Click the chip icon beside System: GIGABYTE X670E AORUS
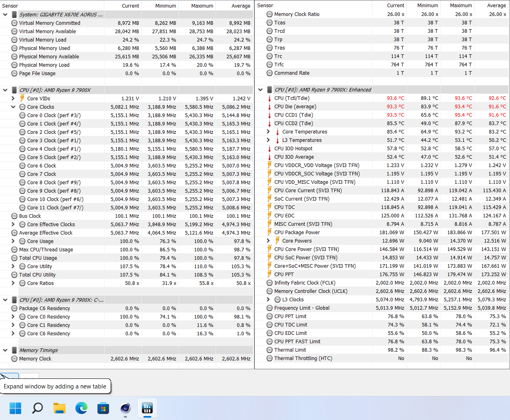Image resolution: width=510 pixels, height=420 pixels. point(14,14)
